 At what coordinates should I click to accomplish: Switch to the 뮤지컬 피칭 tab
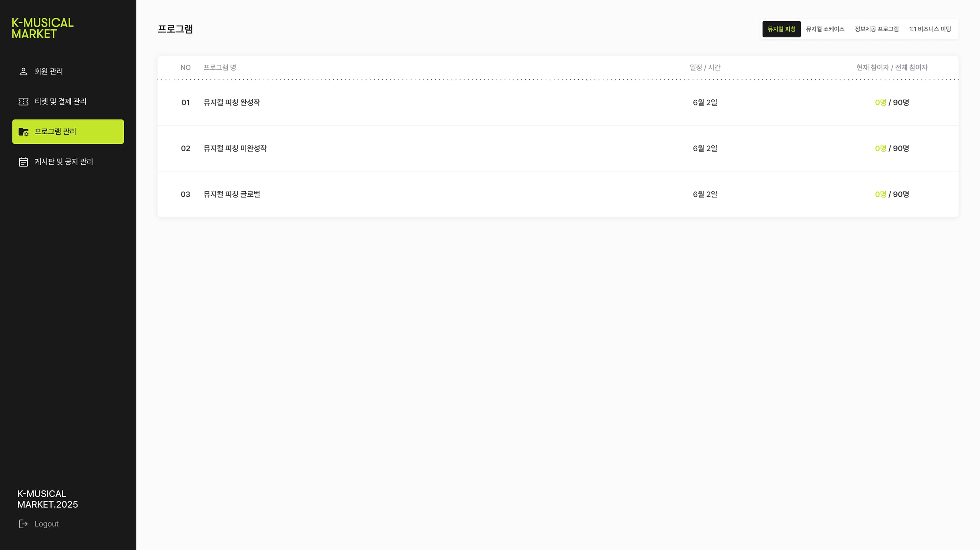click(781, 29)
